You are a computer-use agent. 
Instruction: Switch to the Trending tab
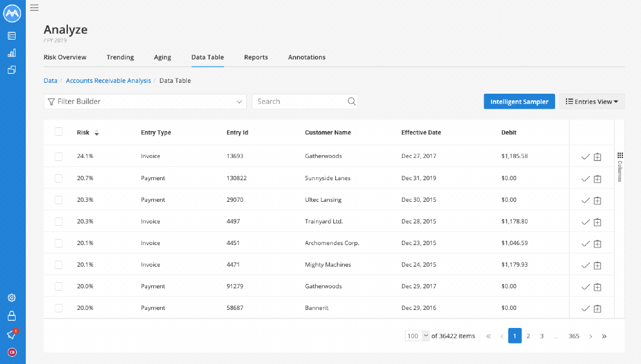tap(120, 57)
